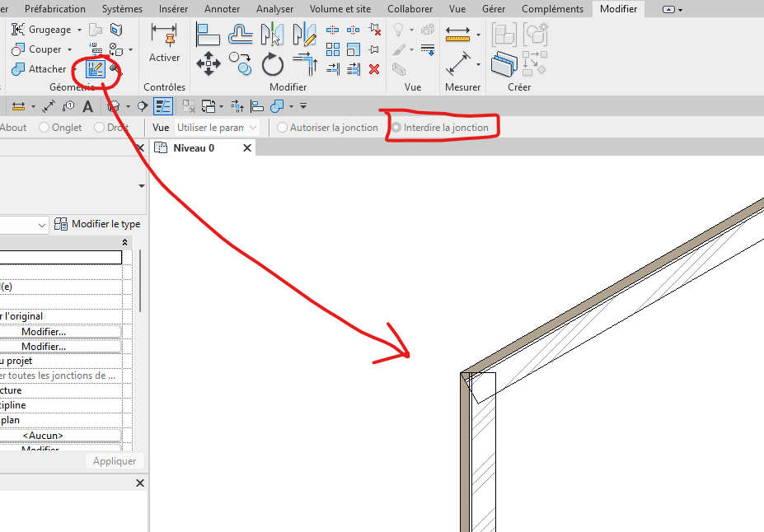The height and width of the screenshot is (532, 764).
Task: Select Autoriser la jonction radio button
Action: point(327,128)
